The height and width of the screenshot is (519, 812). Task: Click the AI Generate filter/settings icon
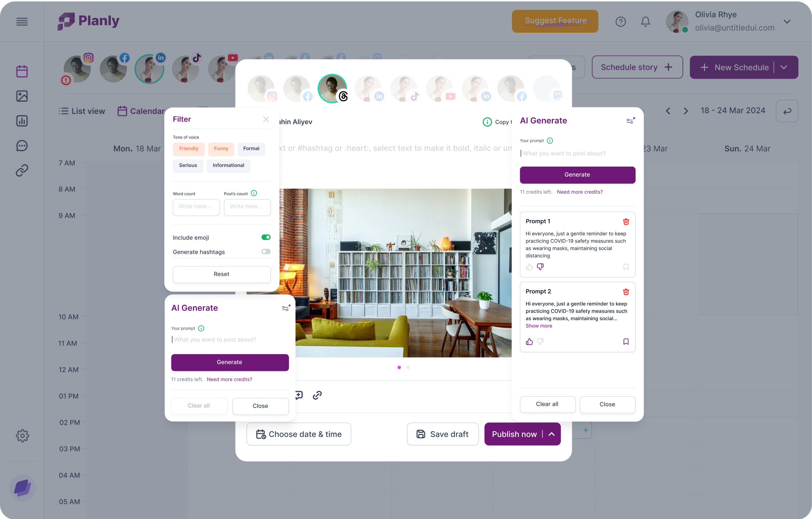coord(630,121)
